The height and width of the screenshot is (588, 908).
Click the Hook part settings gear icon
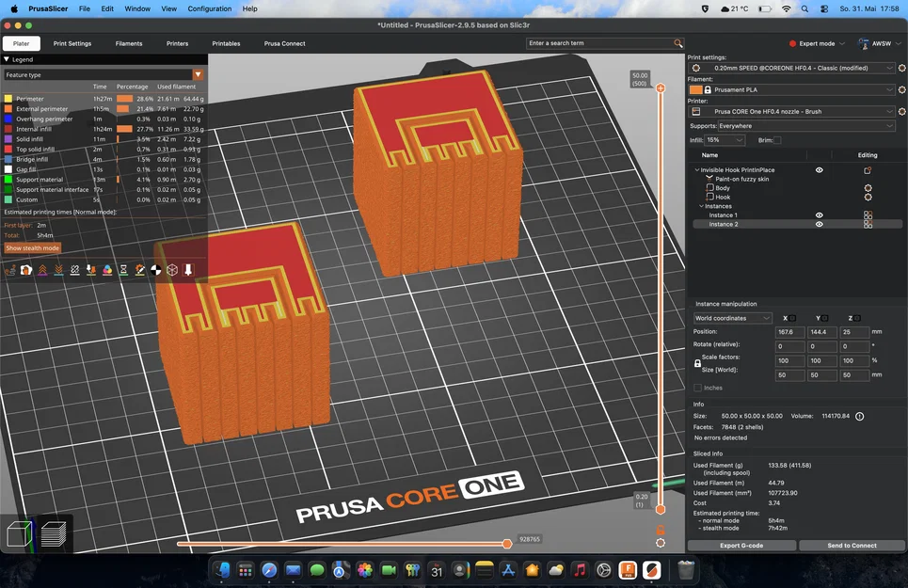868,197
